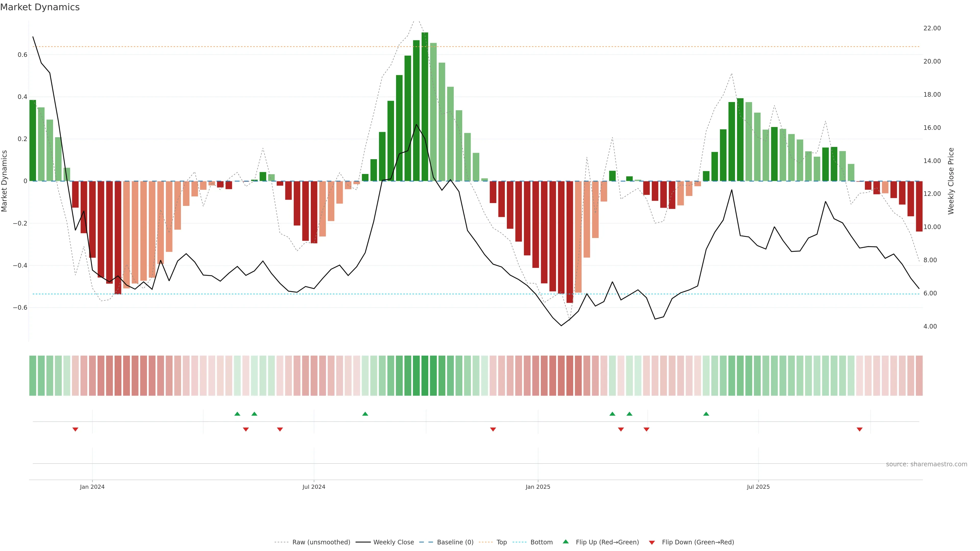Viewport: 980px width, 551px height.
Task: Click the red Flip Down legend triangle
Action: pyautogui.click(x=652, y=542)
